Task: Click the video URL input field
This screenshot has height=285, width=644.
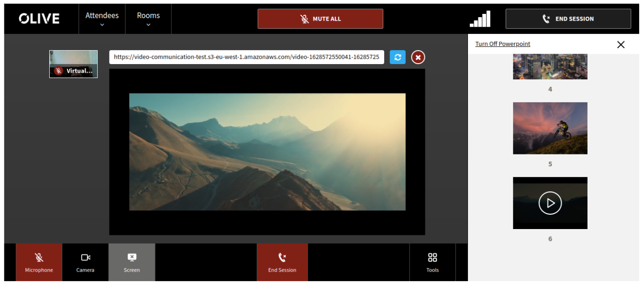Action: tap(247, 57)
